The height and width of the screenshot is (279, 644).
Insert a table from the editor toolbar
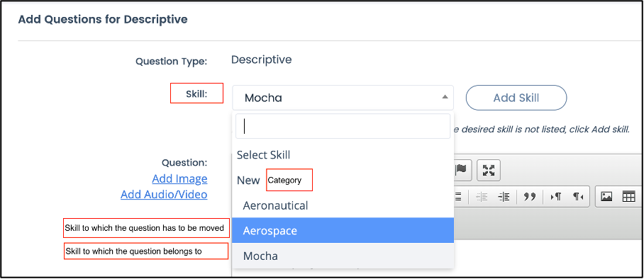pos(629,197)
